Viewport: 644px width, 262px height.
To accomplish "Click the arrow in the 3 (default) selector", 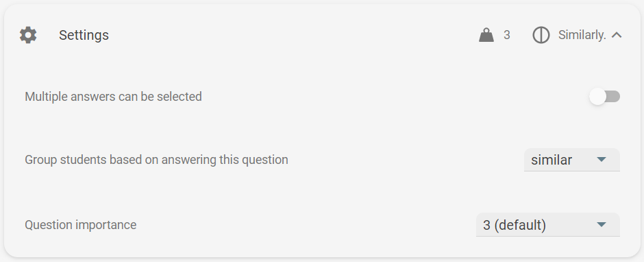I will tap(602, 224).
